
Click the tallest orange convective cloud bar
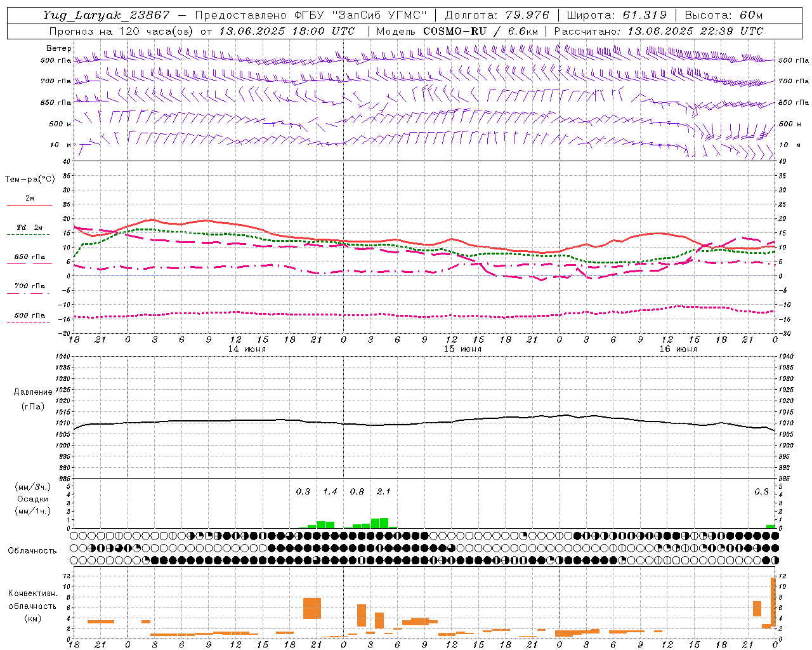pyautogui.click(x=773, y=602)
